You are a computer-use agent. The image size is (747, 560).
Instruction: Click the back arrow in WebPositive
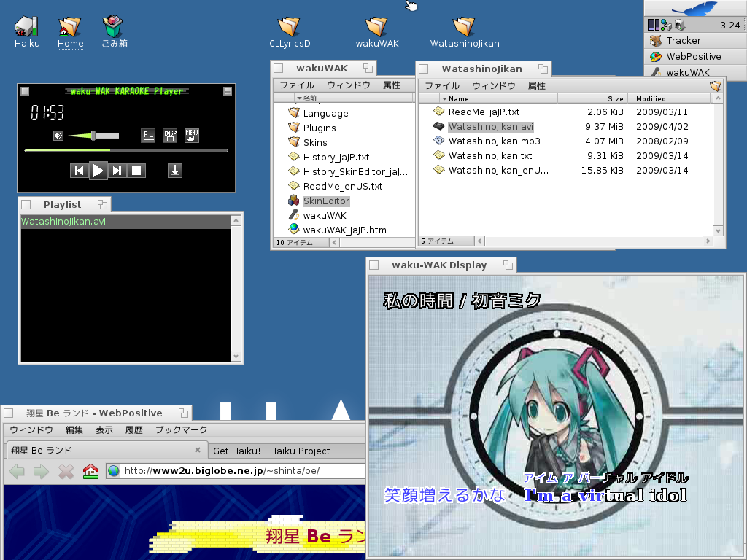coord(17,472)
